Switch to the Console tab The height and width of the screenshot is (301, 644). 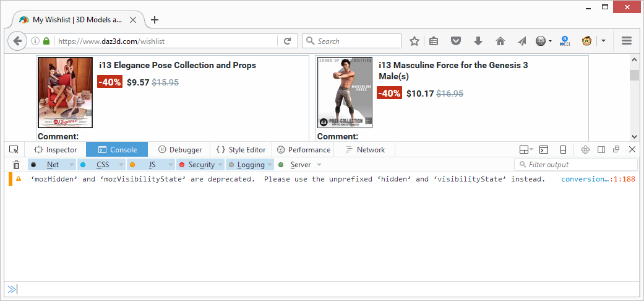pyautogui.click(x=117, y=150)
